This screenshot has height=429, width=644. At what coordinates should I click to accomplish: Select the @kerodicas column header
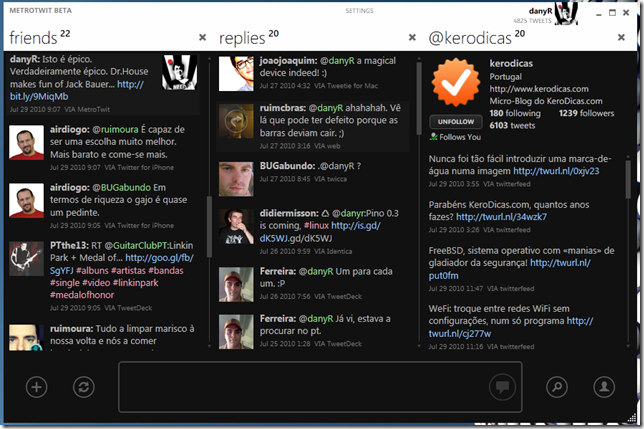click(476, 38)
